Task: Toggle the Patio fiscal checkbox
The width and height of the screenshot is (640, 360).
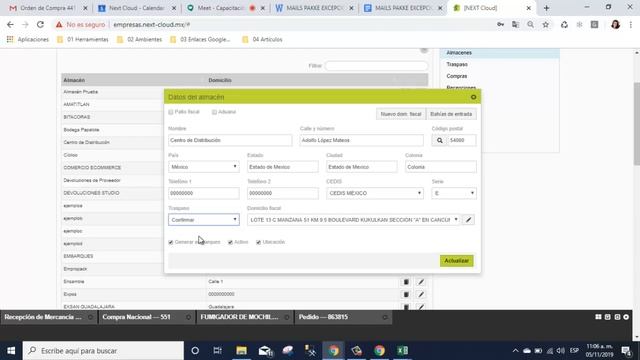Action: (x=171, y=112)
